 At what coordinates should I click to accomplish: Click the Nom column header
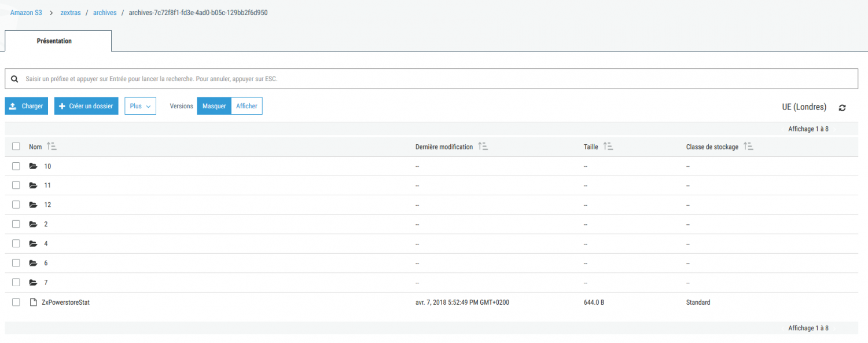coord(35,147)
